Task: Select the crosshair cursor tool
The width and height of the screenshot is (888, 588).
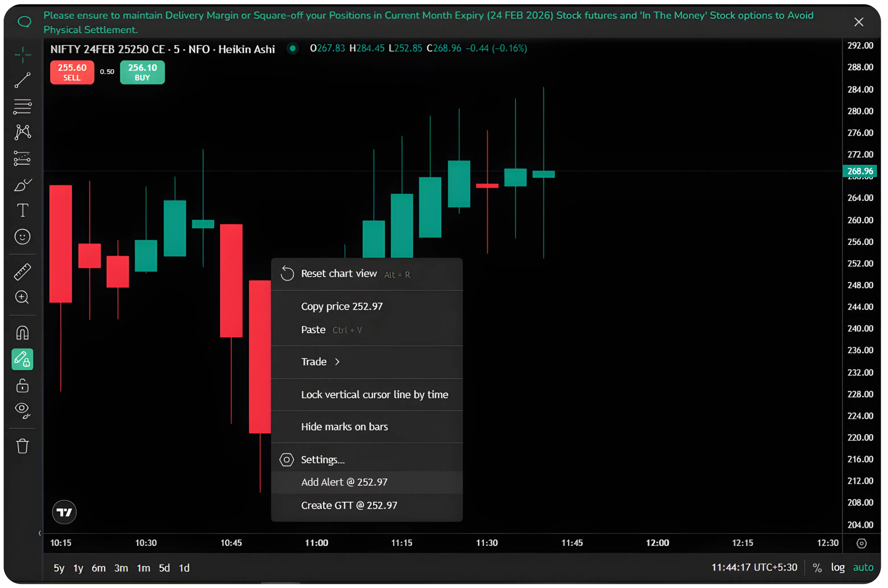Action: (x=22, y=55)
